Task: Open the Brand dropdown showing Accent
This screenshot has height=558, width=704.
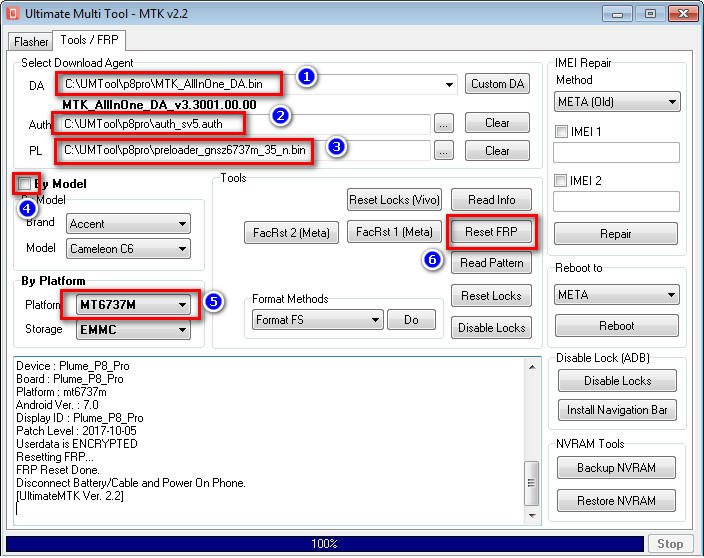Action: (128, 224)
